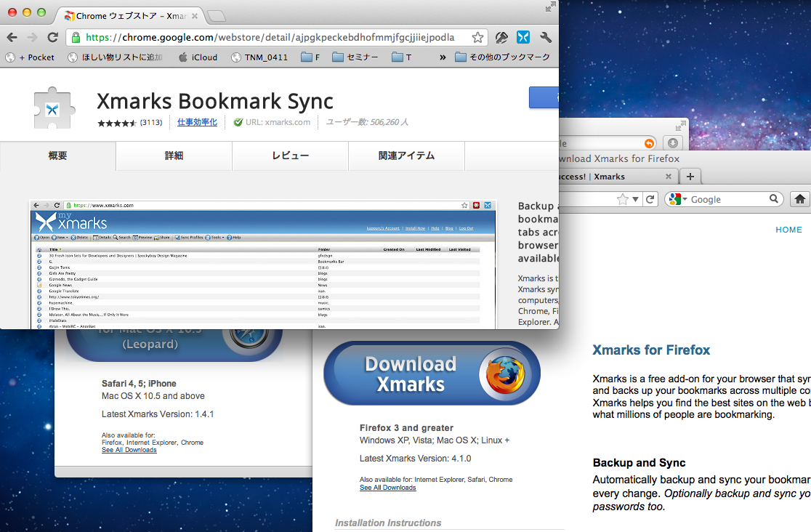Open その他のブックマーク folder
The image size is (811, 532).
(502, 57)
